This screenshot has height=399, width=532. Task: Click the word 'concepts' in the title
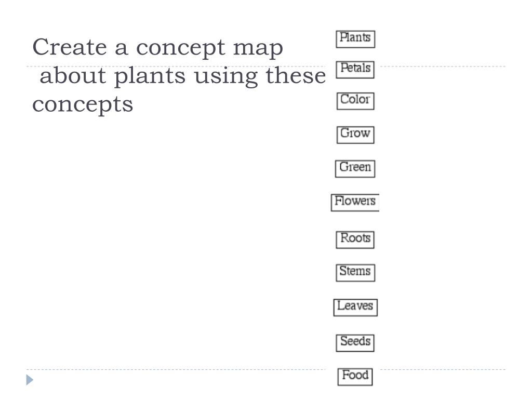coord(83,104)
